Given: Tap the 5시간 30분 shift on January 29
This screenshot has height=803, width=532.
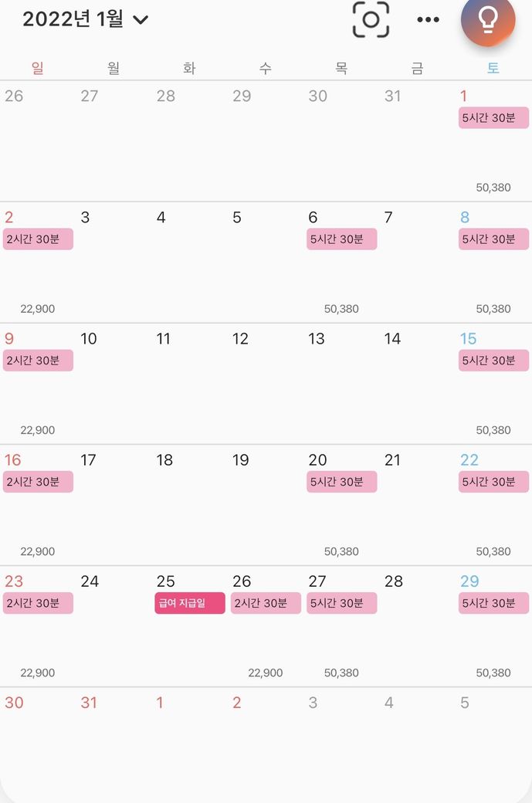Looking at the screenshot, I should [x=493, y=603].
